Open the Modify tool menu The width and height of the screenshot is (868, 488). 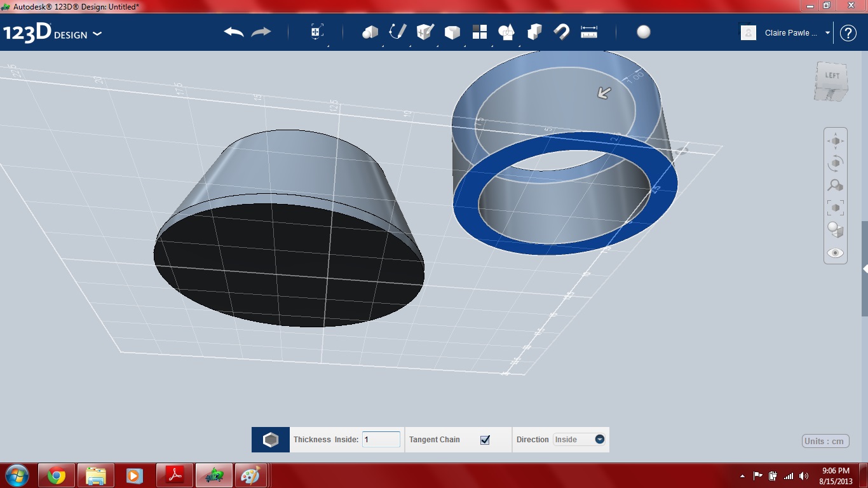click(452, 32)
